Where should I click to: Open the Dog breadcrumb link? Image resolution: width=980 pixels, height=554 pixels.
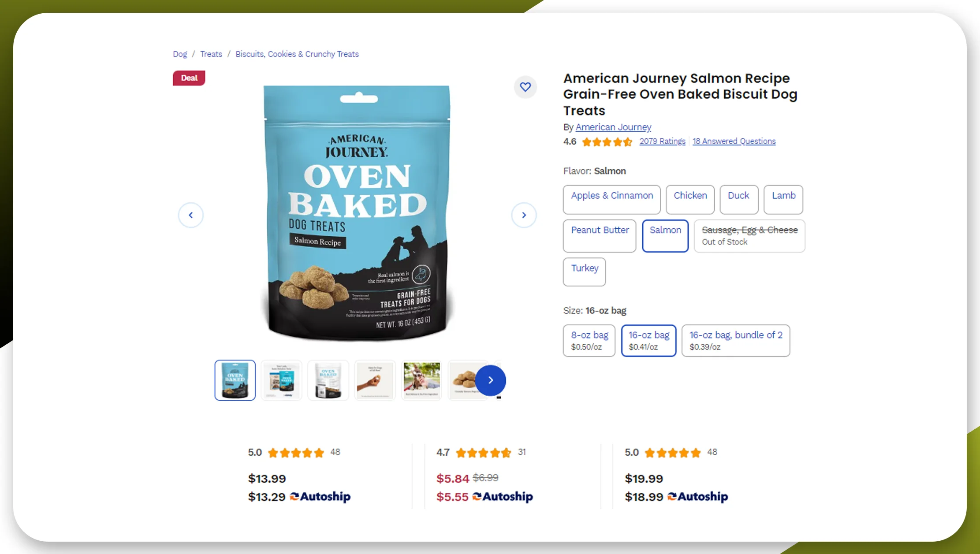click(180, 54)
